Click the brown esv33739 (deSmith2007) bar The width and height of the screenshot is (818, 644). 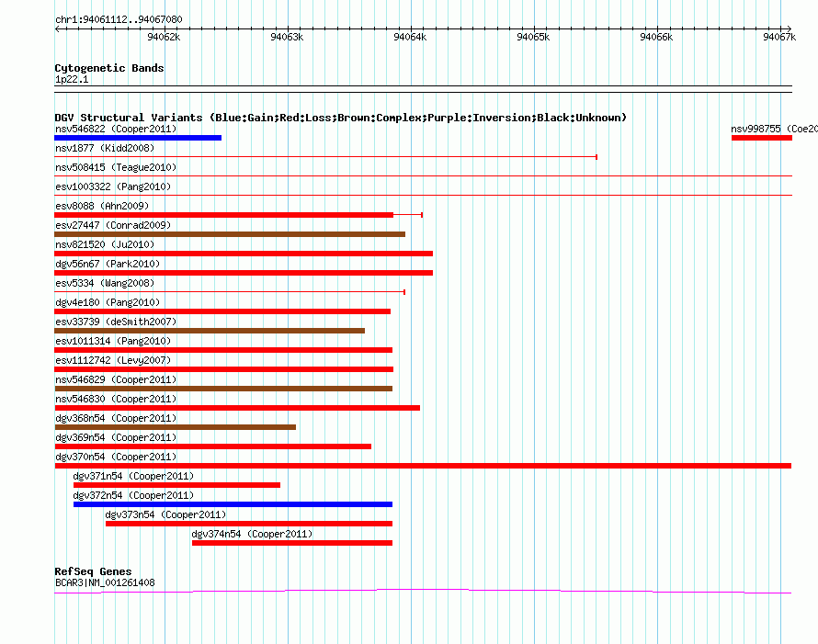210,331
